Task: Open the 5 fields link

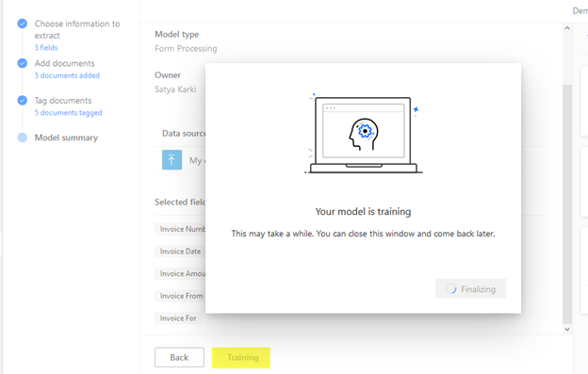Action: [46, 48]
